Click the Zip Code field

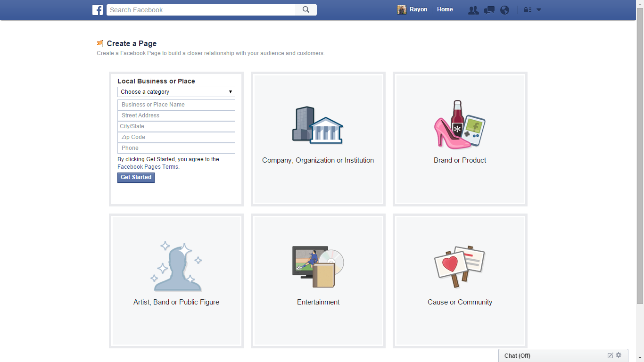point(176,137)
